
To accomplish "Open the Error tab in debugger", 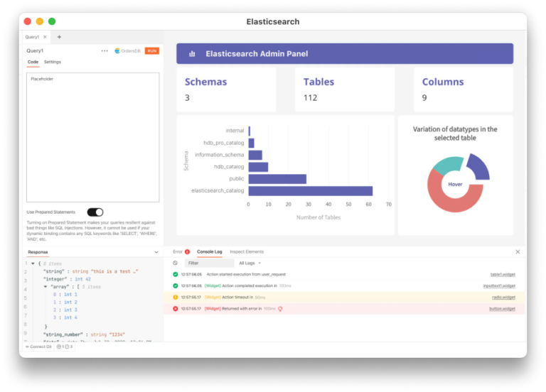I will coord(181,252).
